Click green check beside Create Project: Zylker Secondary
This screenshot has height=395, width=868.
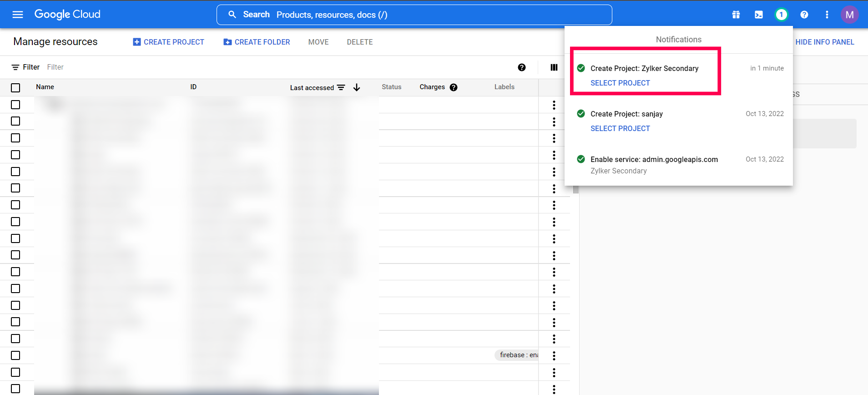coord(581,68)
